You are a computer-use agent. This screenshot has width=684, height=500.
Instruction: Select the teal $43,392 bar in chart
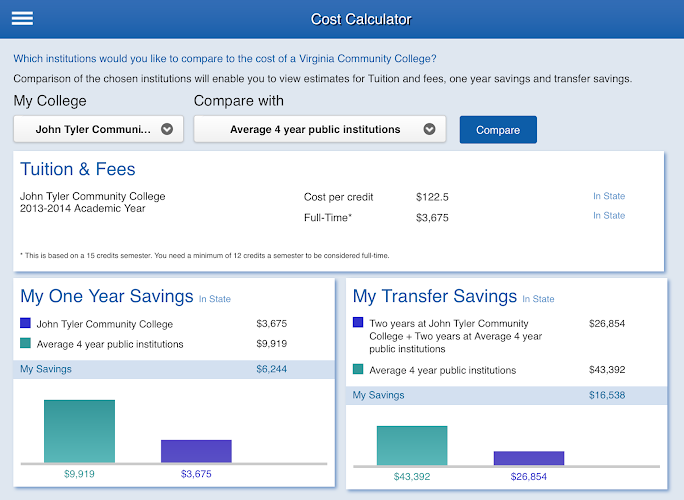click(412, 445)
